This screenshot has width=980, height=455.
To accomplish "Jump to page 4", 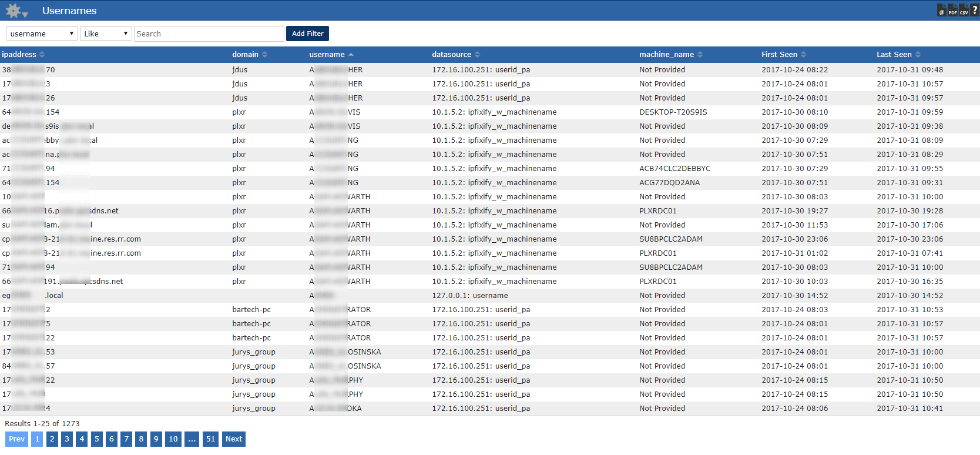I will [82, 439].
